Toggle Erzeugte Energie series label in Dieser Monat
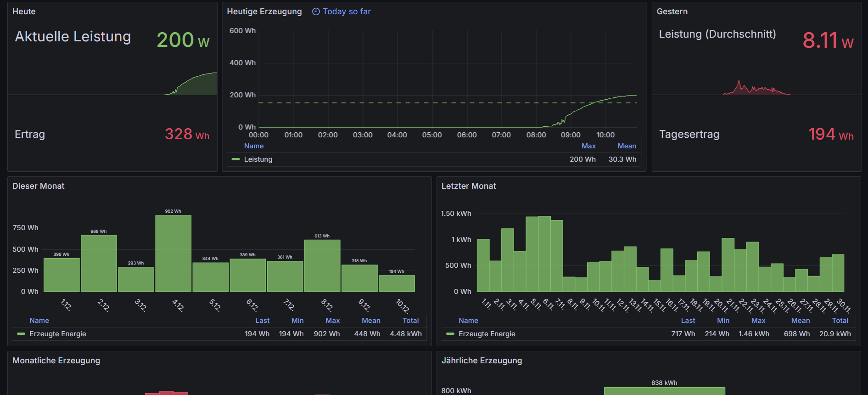The image size is (868, 395). coord(58,334)
